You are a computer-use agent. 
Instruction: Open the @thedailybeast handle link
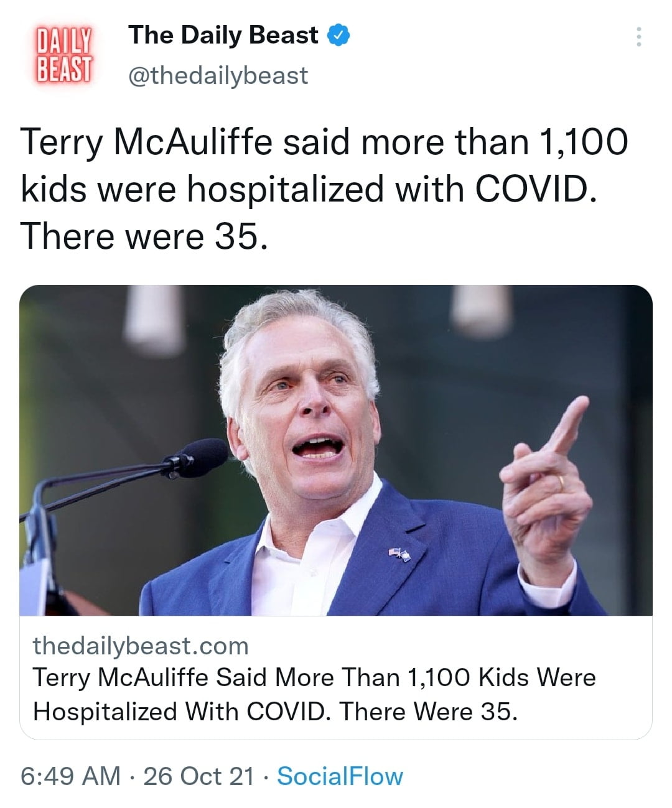(x=218, y=76)
